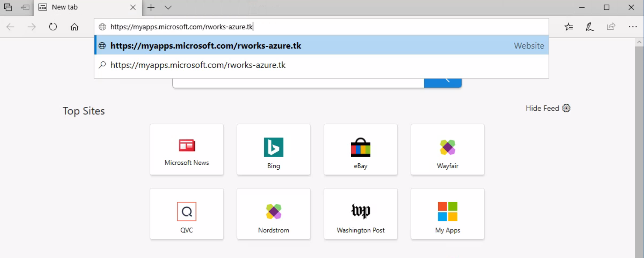Open feed settings gear icon

[x=566, y=108]
